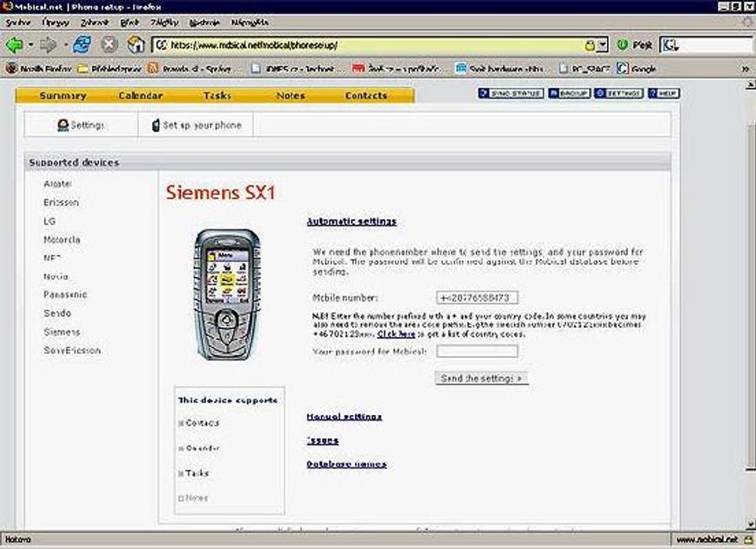Open the Zobrazit menu
Image resolution: width=756 pixels, height=549 pixels.
click(94, 23)
